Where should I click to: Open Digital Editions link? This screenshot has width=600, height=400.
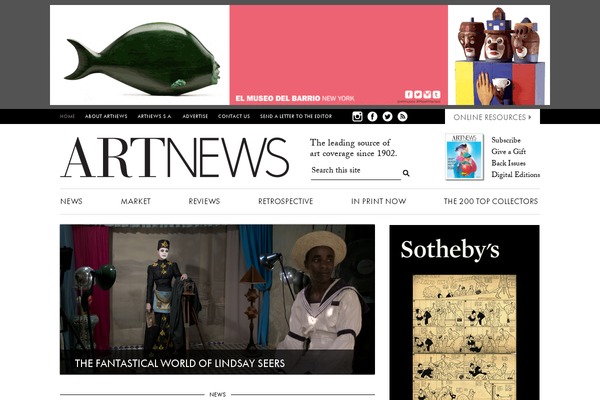[x=515, y=175]
